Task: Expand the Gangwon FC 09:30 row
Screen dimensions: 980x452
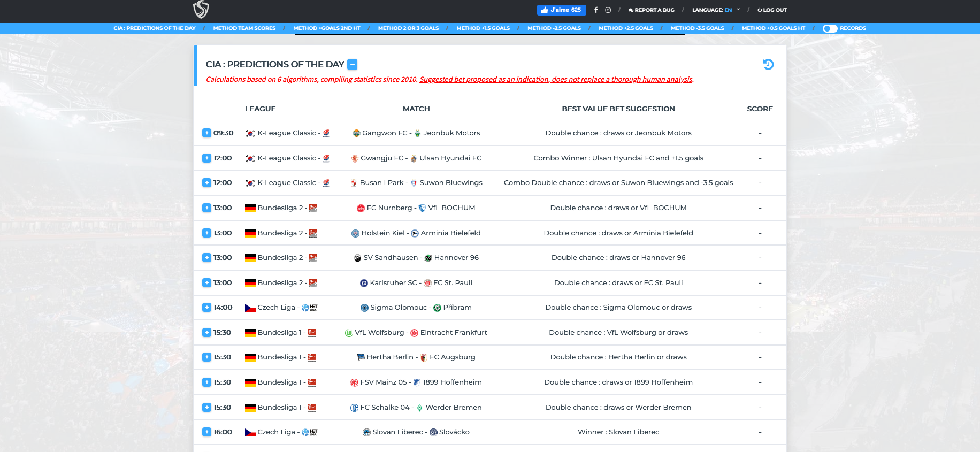Action: (x=206, y=133)
